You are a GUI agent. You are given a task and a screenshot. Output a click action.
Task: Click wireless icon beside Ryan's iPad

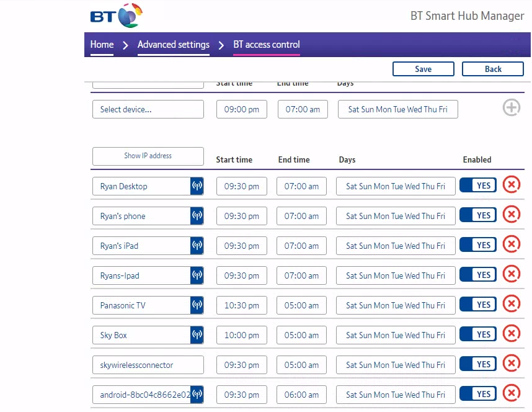tap(197, 246)
